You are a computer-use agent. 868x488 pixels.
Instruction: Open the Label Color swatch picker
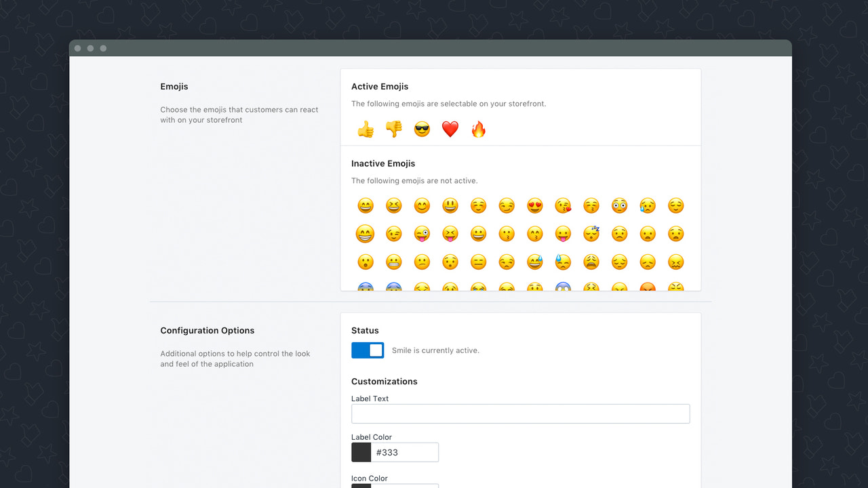click(x=360, y=451)
